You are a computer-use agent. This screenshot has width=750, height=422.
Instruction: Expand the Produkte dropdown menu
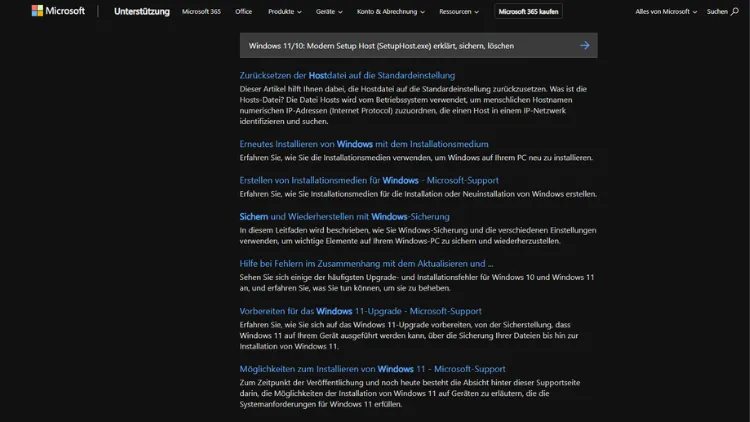coord(285,11)
